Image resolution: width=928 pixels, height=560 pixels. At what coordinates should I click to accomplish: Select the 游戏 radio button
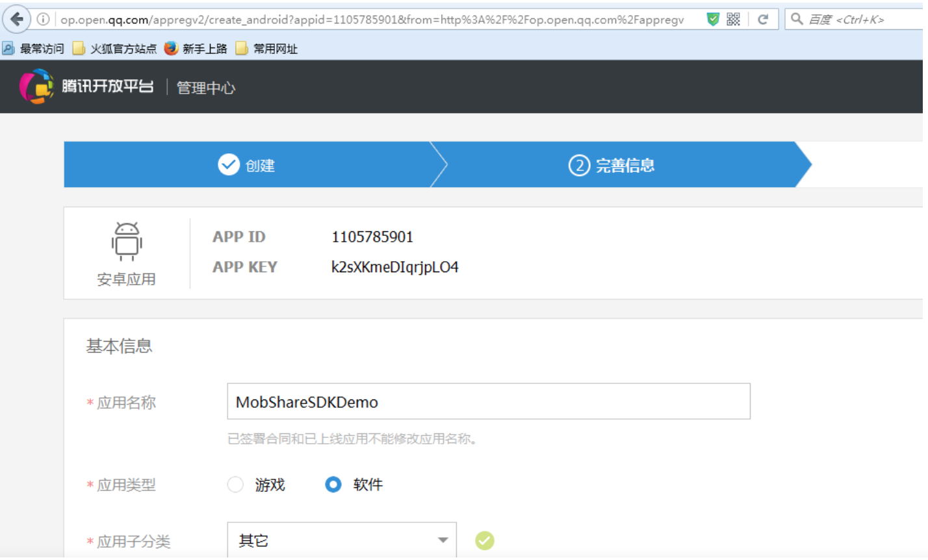236,485
